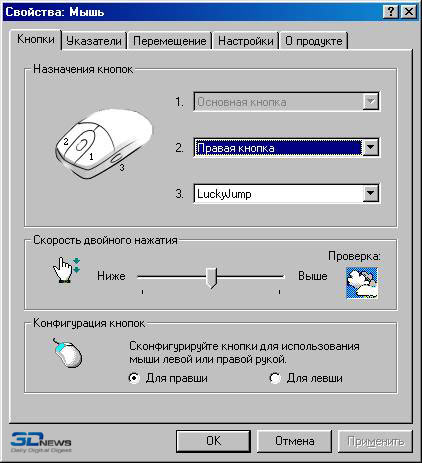
Task: Select the Для правши radio button
Action: [134, 378]
